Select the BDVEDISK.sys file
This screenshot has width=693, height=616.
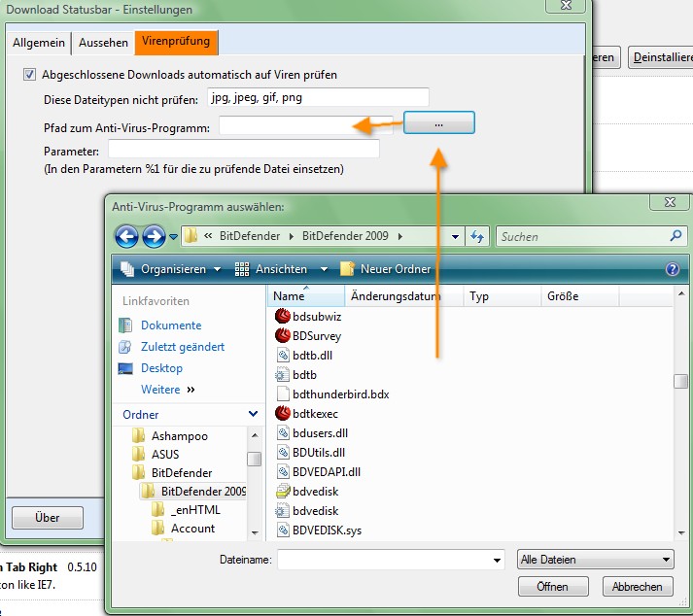[x=319, y=530]
